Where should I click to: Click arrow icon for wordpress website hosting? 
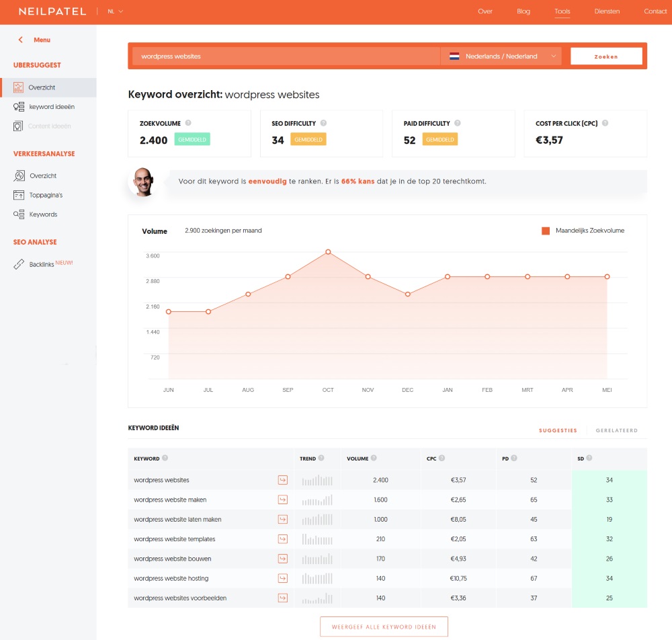[x=283, y=579]
